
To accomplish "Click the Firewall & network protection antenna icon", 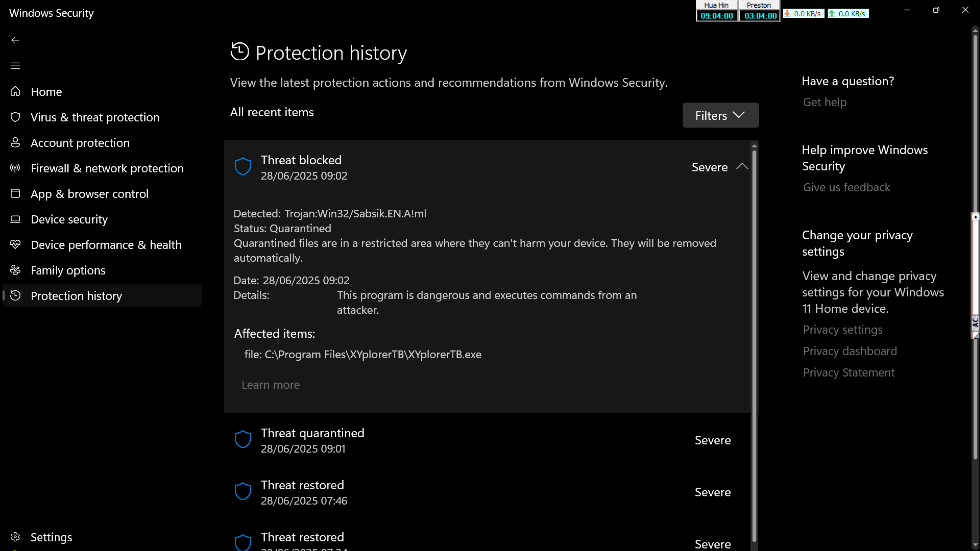I will (15, 168).
